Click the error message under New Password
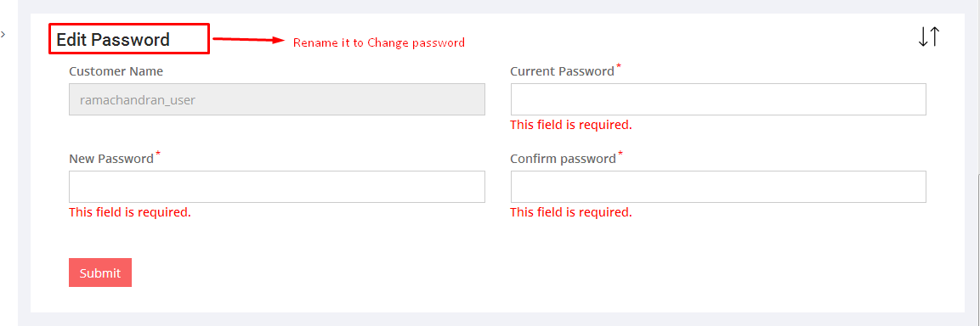 click(130, 212)
